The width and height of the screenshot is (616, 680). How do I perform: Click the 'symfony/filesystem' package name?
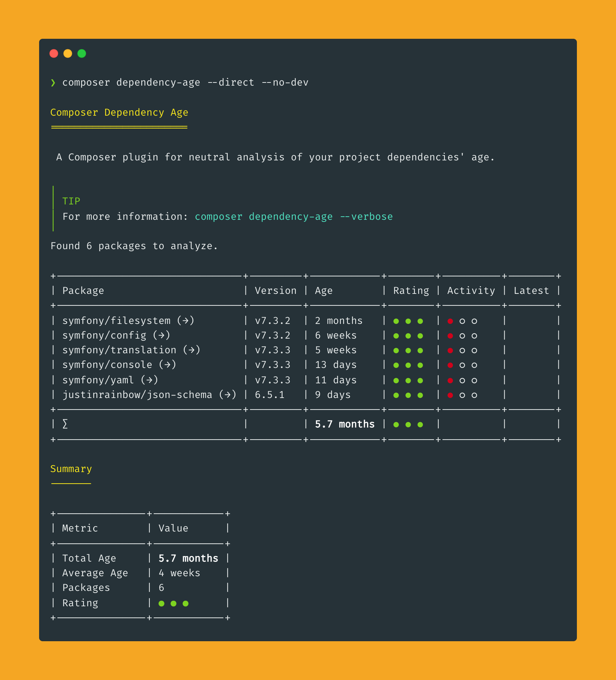coord(116,320)
